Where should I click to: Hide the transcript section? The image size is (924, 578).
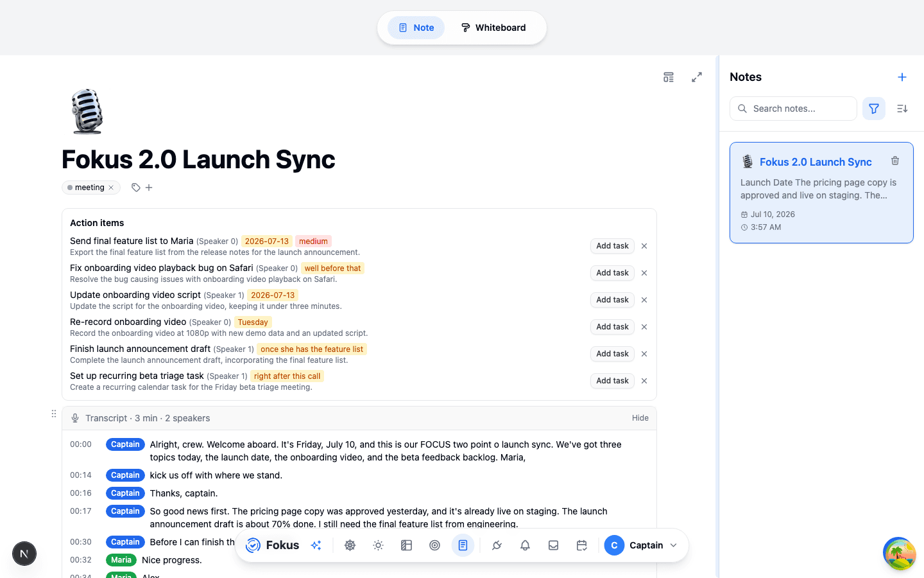pos(640,418)
